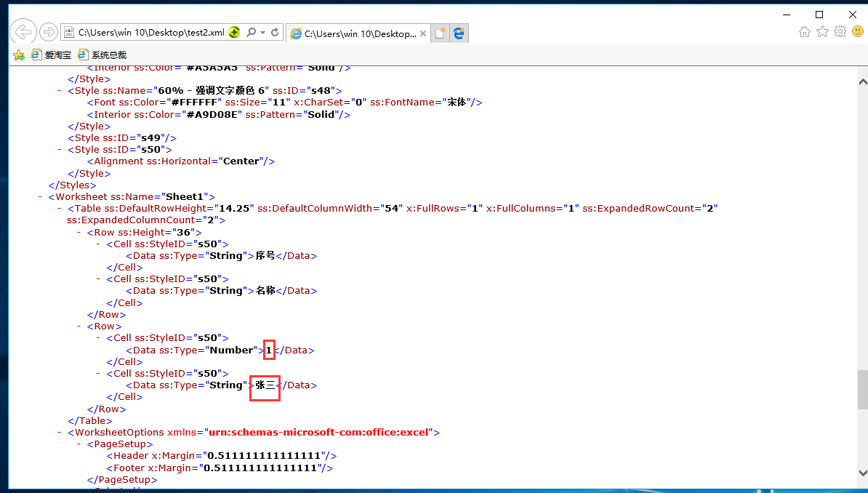Click the green 360 compatibility icon in the address bar
The height and width of the screenshot is (493, 868).
tap(234, 32)
